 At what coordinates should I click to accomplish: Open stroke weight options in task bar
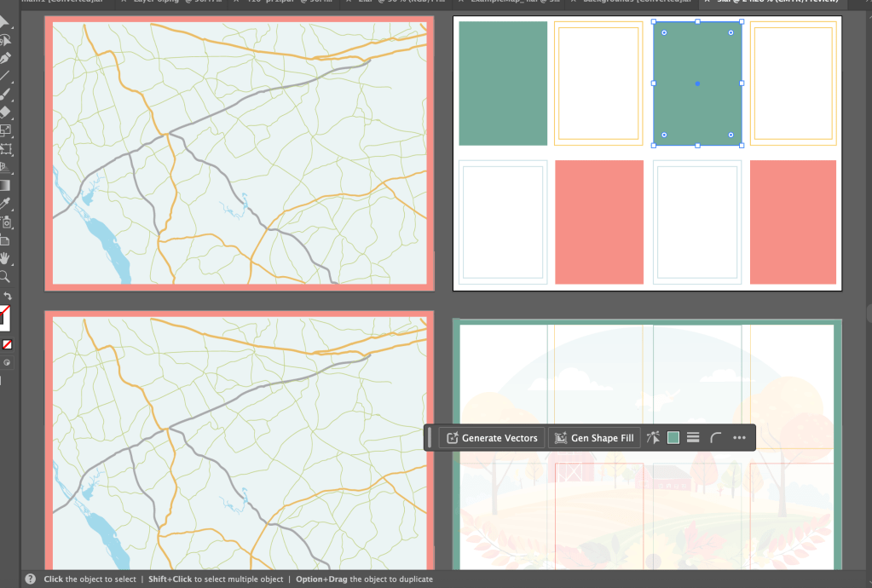(693, 438)
